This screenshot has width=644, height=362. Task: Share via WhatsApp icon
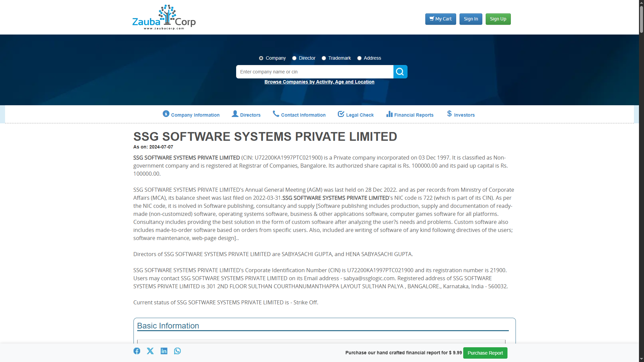[x=177, y=351]
